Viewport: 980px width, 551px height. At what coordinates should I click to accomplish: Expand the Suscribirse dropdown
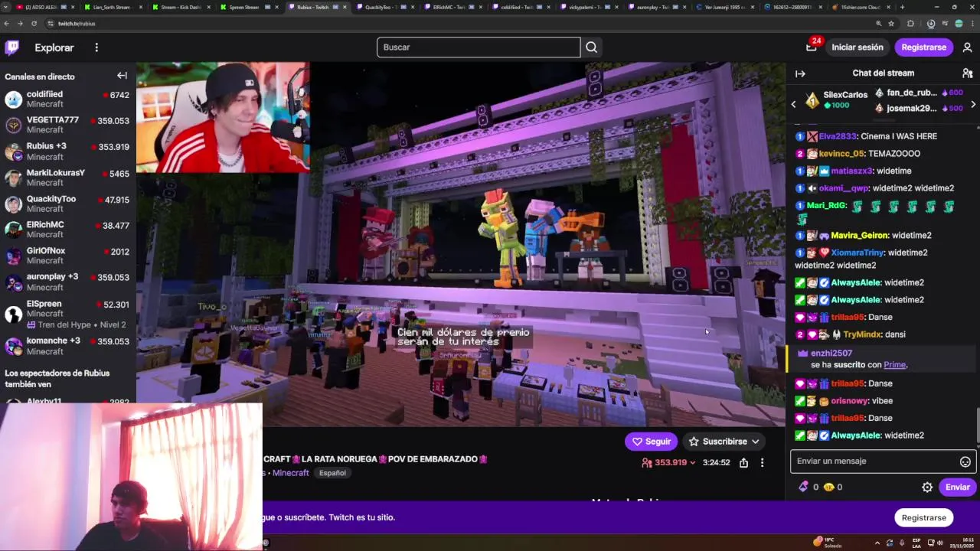click(755, 442)
